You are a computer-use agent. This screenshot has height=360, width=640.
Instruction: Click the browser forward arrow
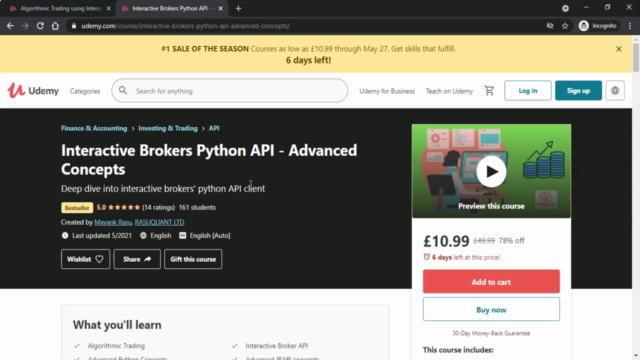click(x=25, y=26)
